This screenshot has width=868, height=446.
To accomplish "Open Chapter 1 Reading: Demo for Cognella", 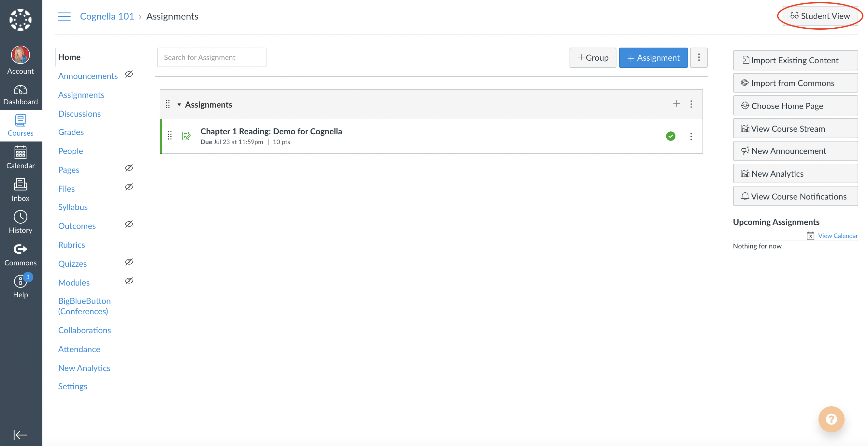I will point(271,131).
